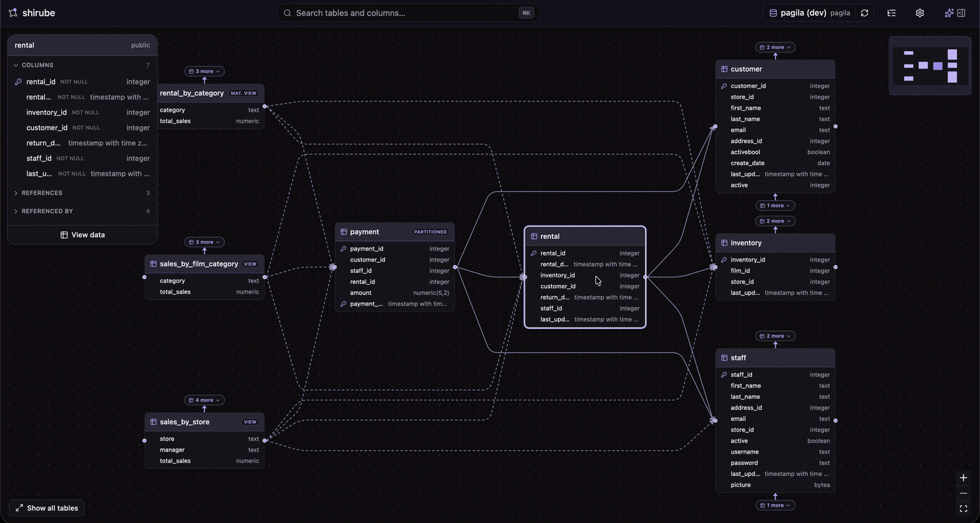Click the key icon beside payment_date column

tap(344, 304)
